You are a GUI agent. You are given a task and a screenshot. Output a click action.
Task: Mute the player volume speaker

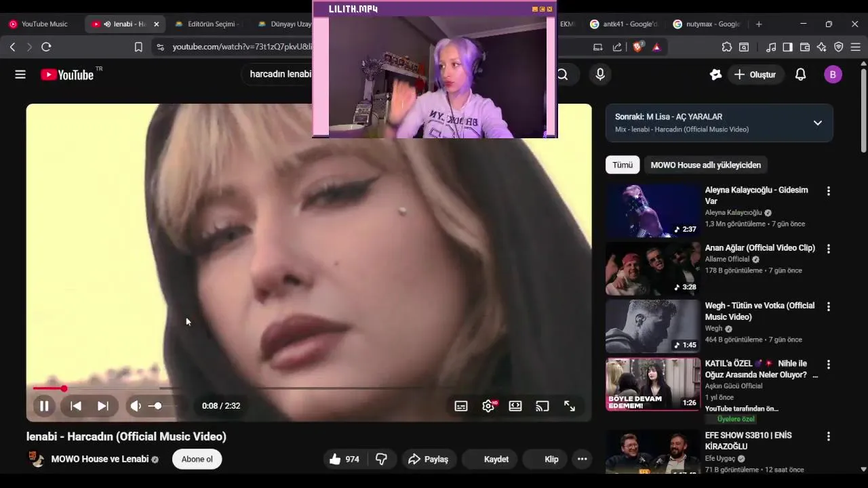(x=136, y=406)
